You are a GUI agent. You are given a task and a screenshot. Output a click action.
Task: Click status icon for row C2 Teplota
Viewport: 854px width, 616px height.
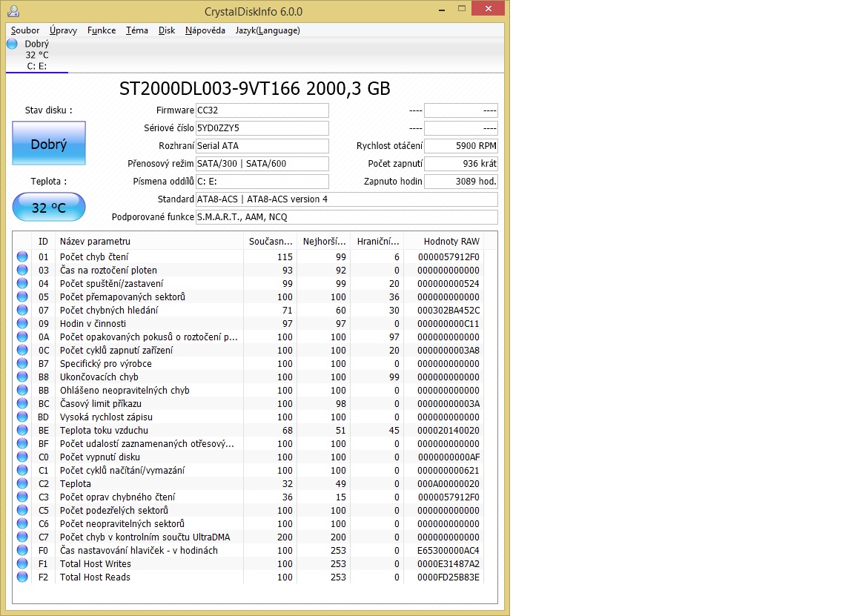22,483
